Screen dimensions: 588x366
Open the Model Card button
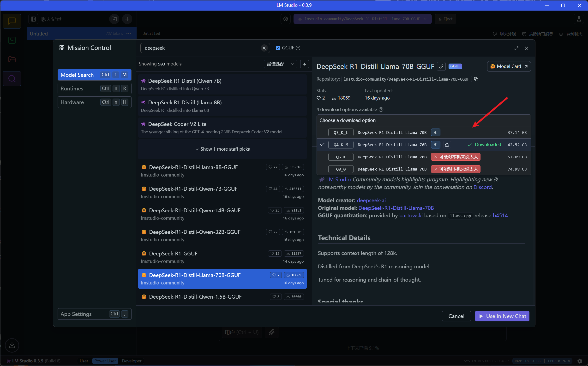509,66
